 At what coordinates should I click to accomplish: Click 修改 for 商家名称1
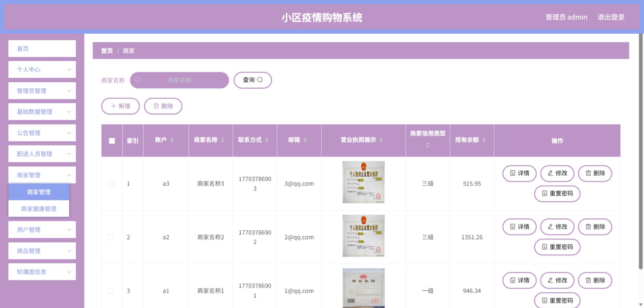(557, 281)
